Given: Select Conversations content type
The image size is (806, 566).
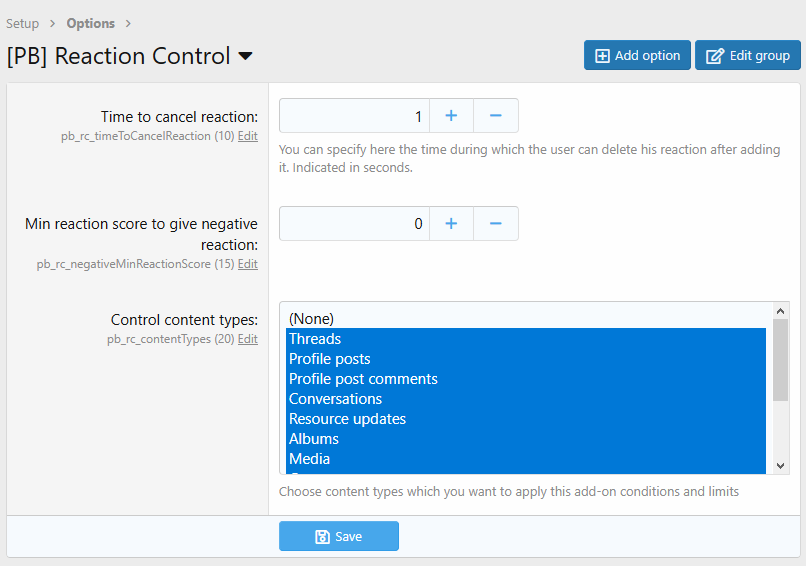Looking at the screenshot, I should [x=335, y=399].
